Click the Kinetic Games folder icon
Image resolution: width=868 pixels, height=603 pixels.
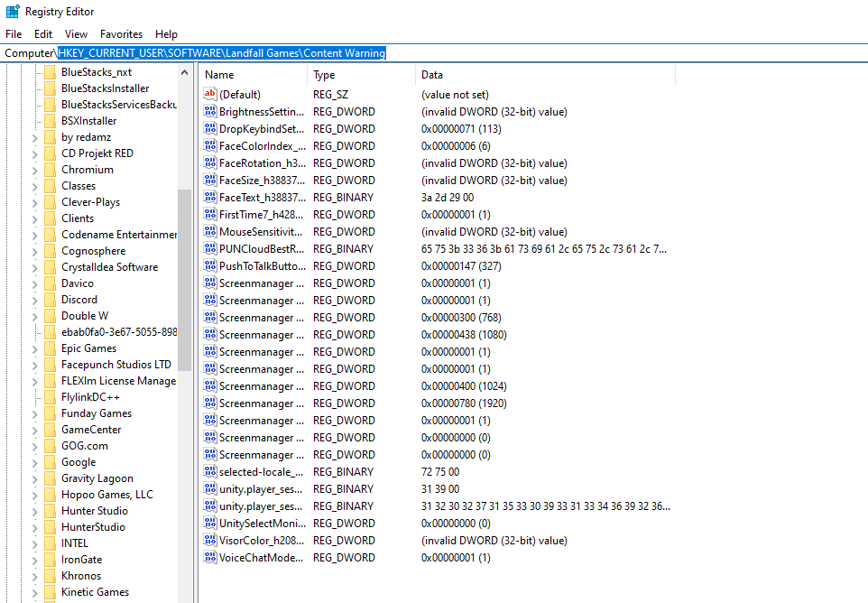tap(50, 592)
